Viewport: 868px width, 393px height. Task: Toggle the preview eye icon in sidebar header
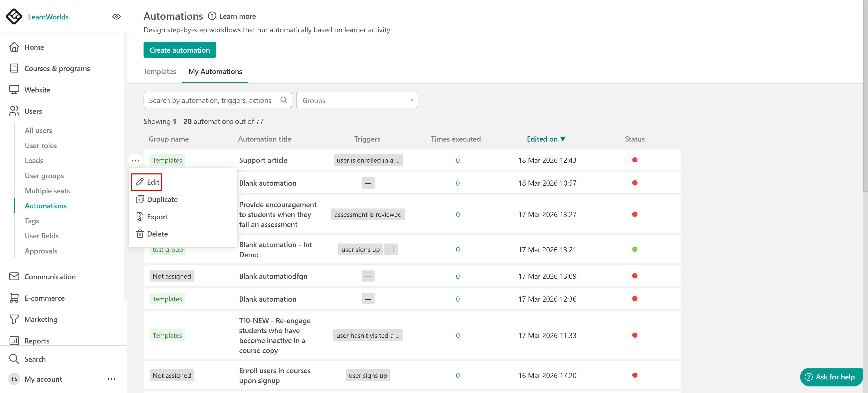116,17
